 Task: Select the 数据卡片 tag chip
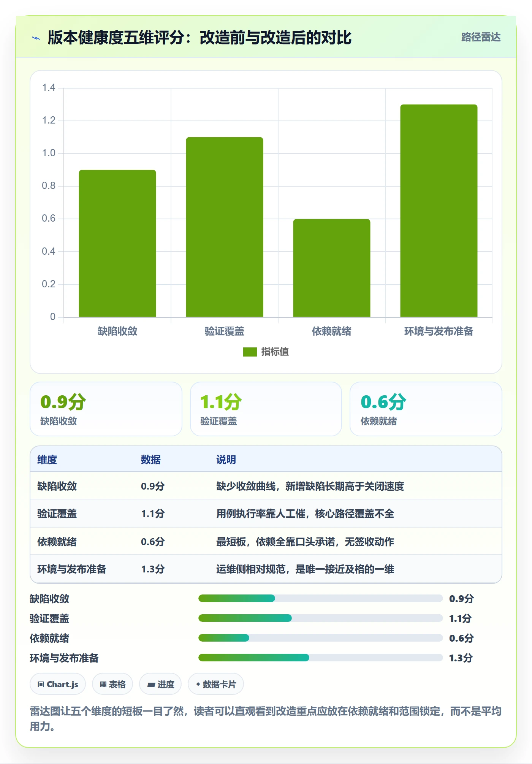216,684
